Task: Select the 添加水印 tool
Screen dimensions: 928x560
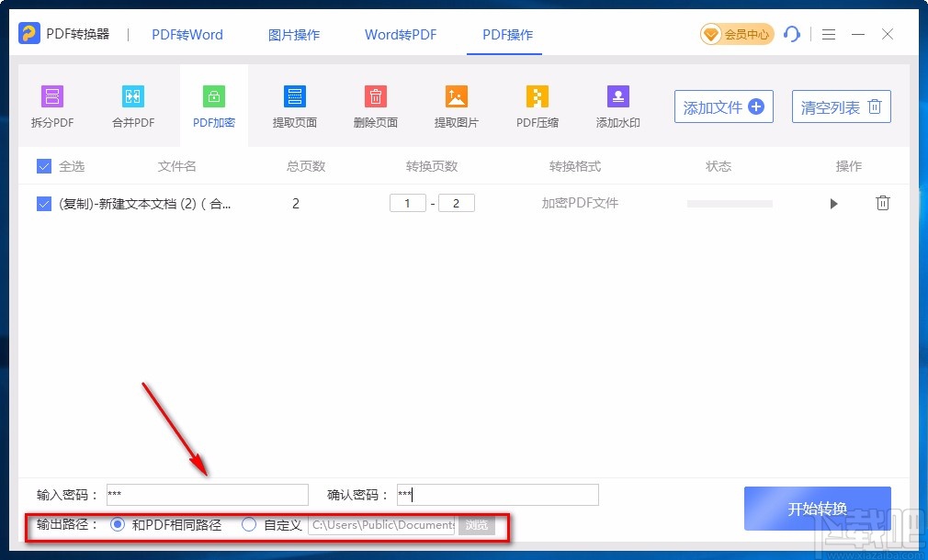Action: pos(617,104)
